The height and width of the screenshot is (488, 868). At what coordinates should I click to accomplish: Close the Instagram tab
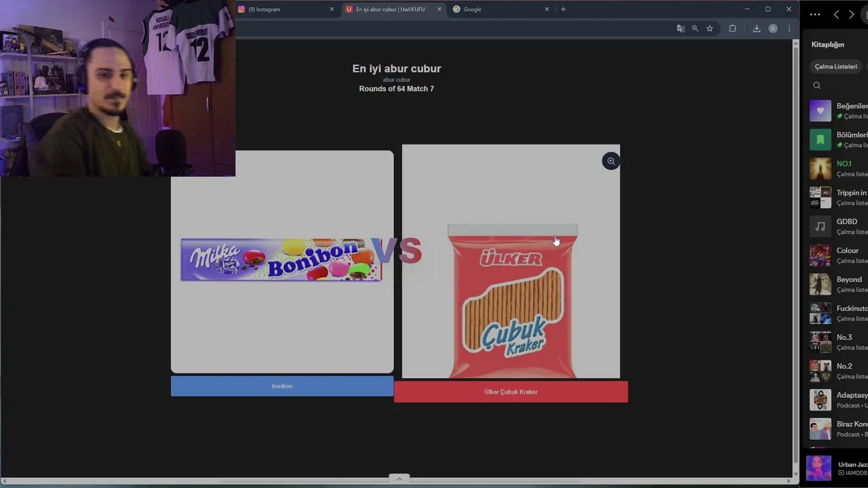click(x=332, y=9)
